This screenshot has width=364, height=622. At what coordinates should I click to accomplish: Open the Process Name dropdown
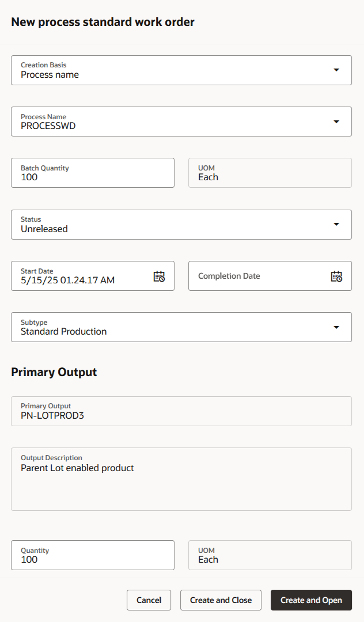[336, 122]
